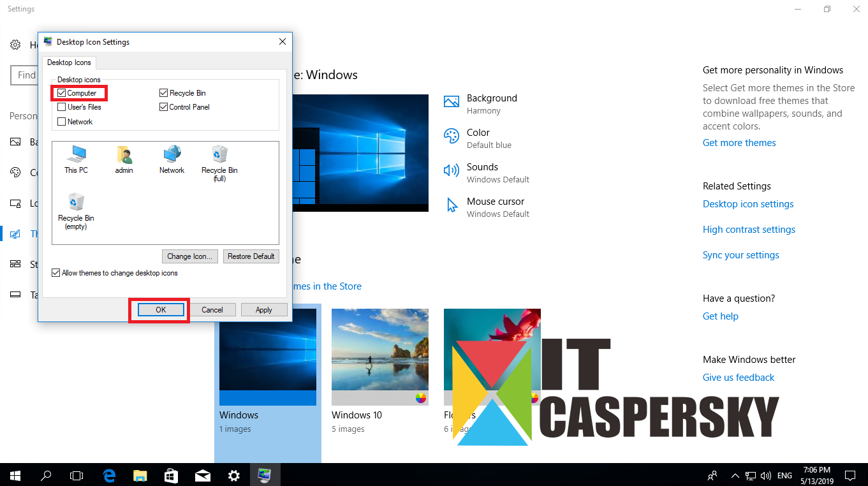Open Task View on the taskbar
The image size is (868, 486).
77,475
